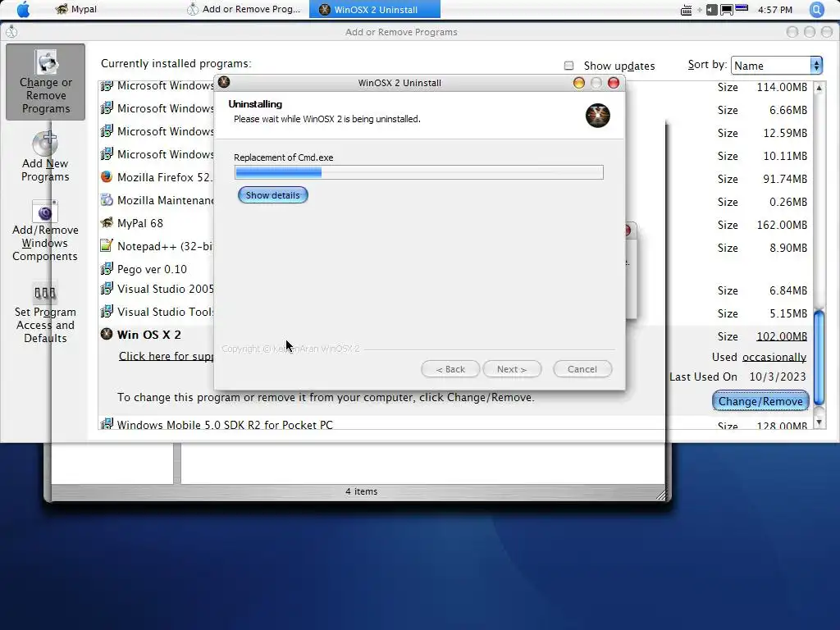This screenshot has height=630, width=840.
Task: Open Add New Programs sidebar icon
Action: (45, 157)
